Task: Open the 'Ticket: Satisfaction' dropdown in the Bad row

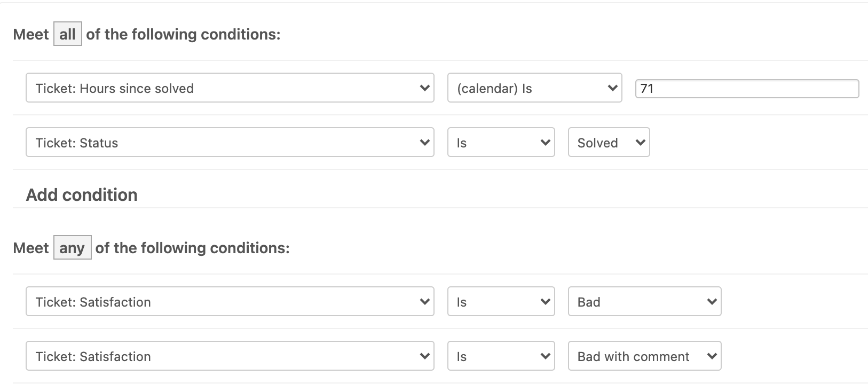Action: [x=230, y=302]
